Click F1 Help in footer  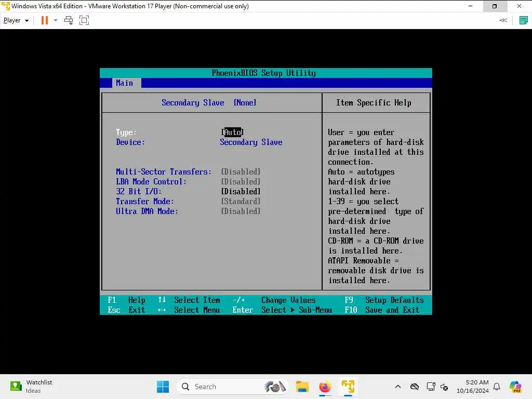[x=127, y=300]
